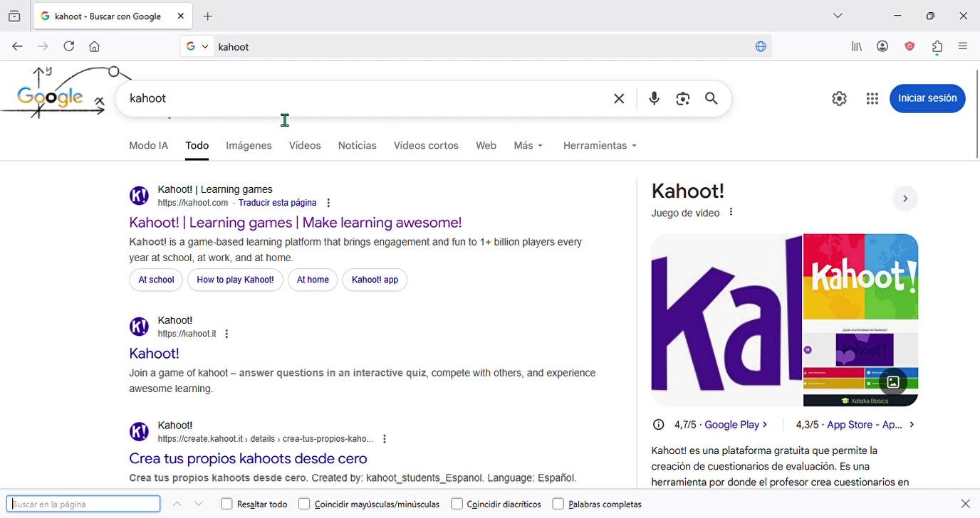Open the colorful Kahoot! thumbnail image
980x518 pixels.
pos(860,277)
